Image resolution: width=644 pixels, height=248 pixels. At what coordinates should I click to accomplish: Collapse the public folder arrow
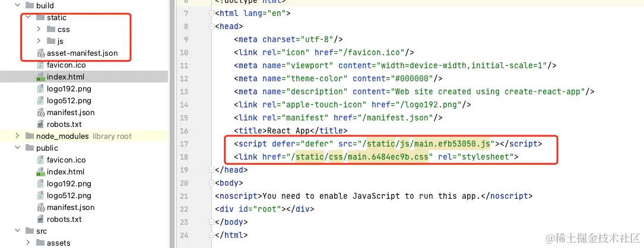[x=17, y=148]
